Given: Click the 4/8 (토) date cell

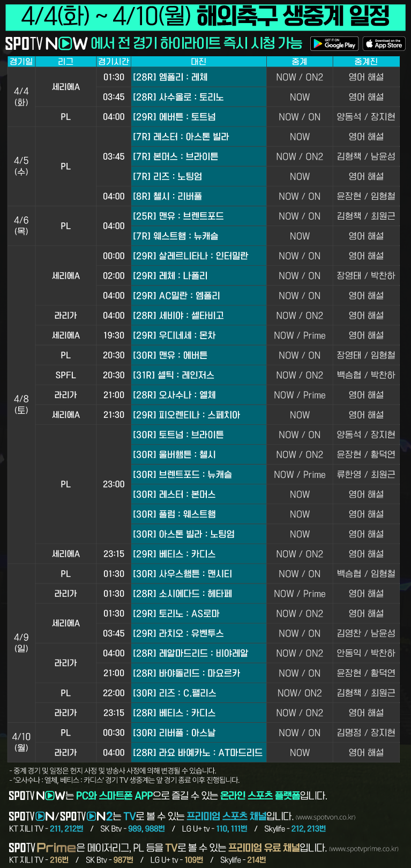Looking at the screenshot, I should point(21,404).
